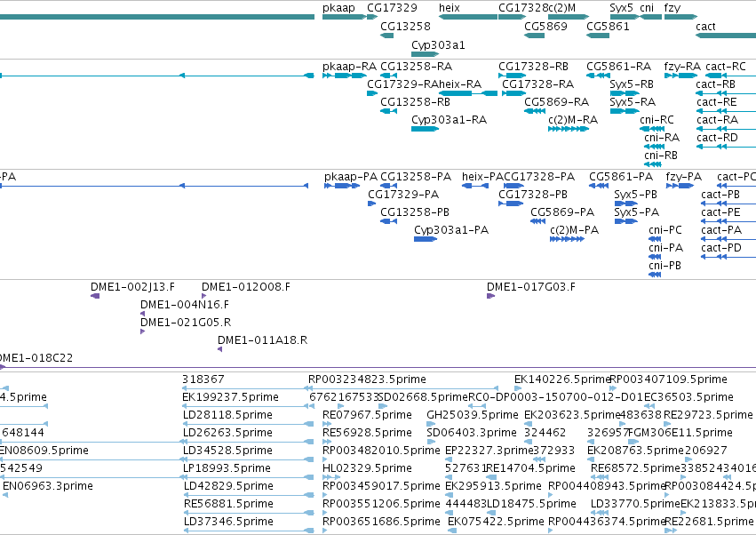Viewport: 756px width, 535px height.
Task: Select EST LD37346.5prime
Action: (249, 531)
